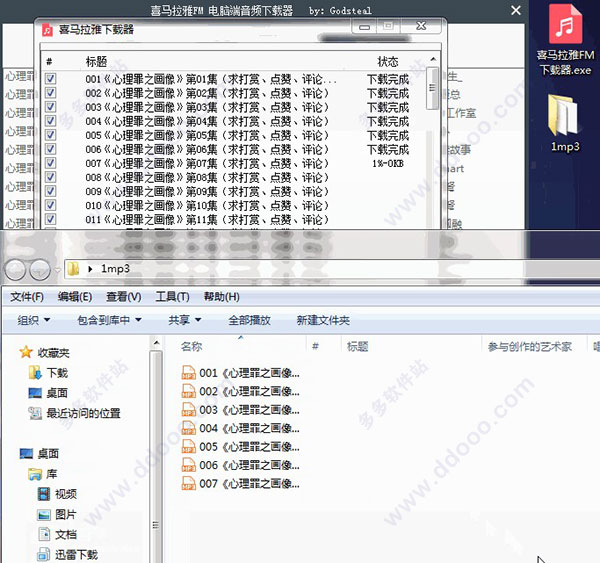
Task: Click the download list scroll up arrow
Action: pos(433,59)
